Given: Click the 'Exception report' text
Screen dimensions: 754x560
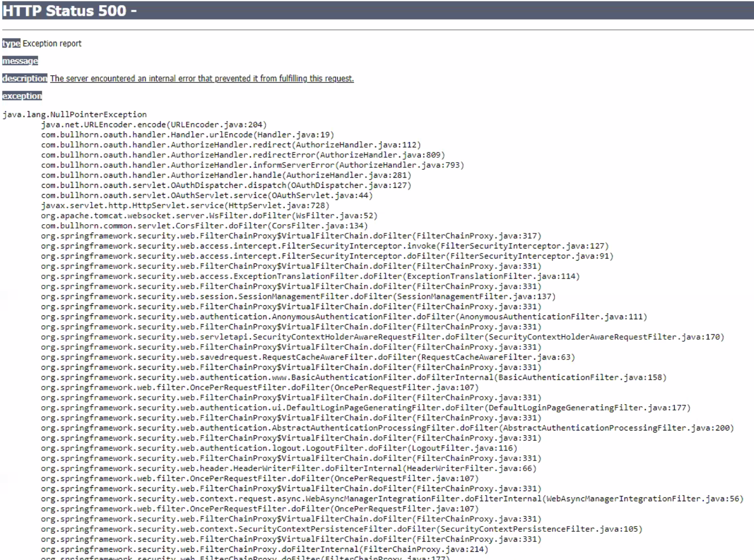Looking at the screenshot, I should [52, 44].
